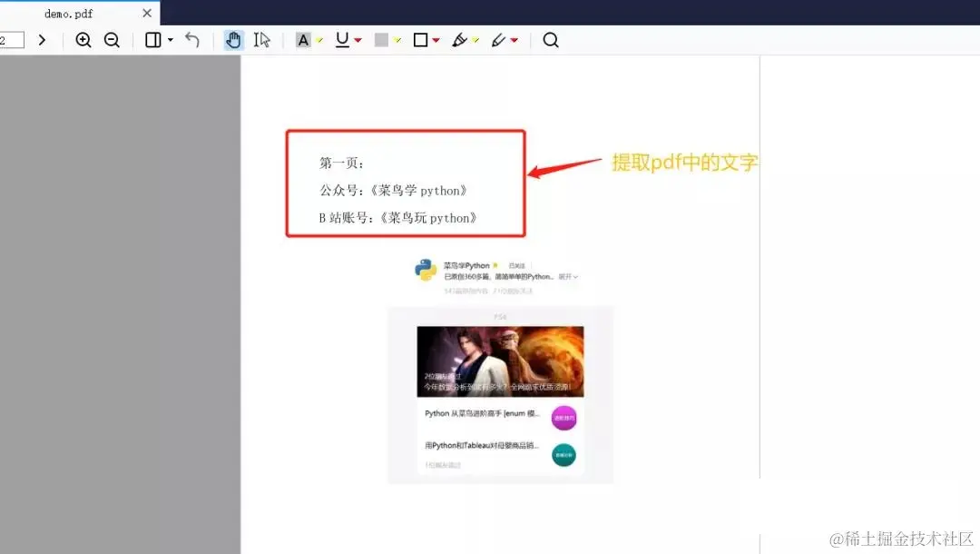
Task: Click the fill color swatch
Action: click(382, 40)
